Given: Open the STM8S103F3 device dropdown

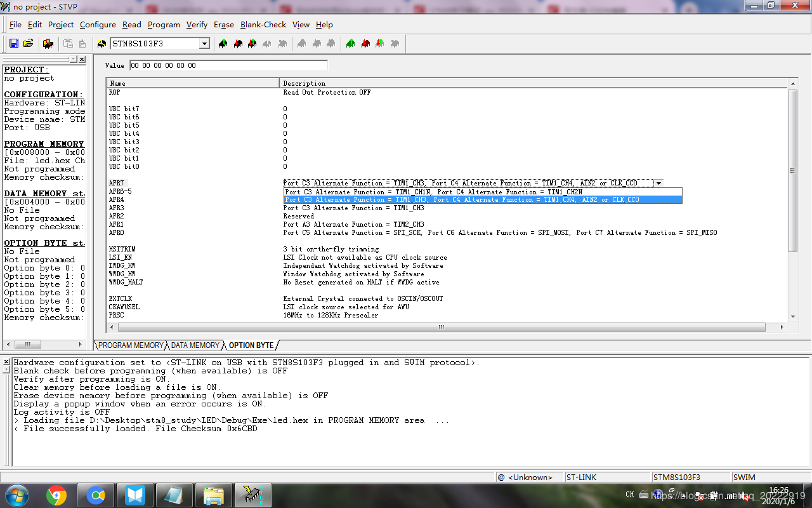Looking at the screenshot, I should coord(204,44).
